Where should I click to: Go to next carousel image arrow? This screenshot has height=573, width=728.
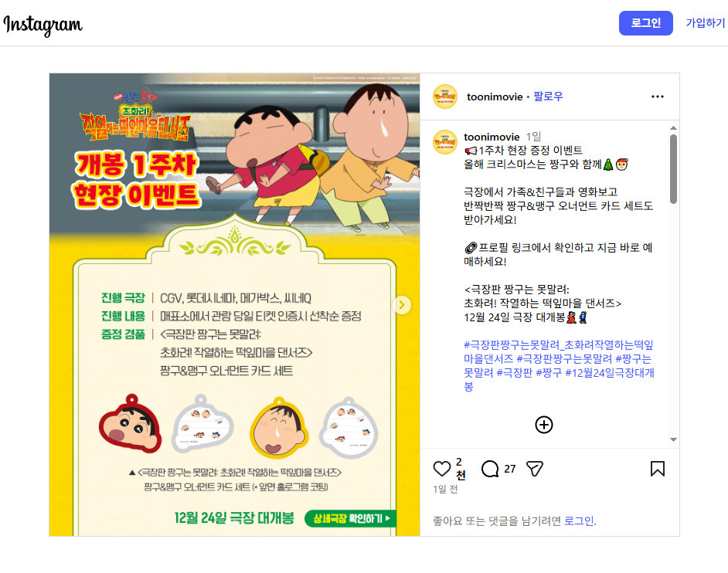click(402, 305)
